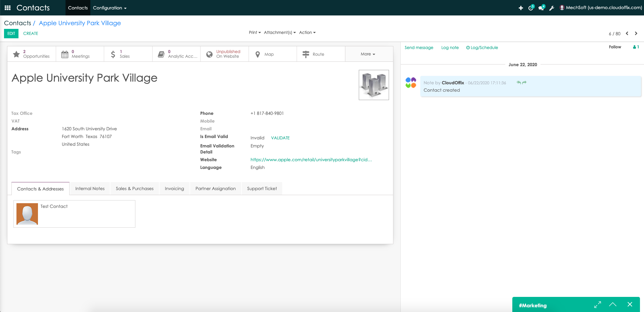Open the conversations chat icon with badge 4
Viewport: 644px width, 312px height.
point(542,7)
